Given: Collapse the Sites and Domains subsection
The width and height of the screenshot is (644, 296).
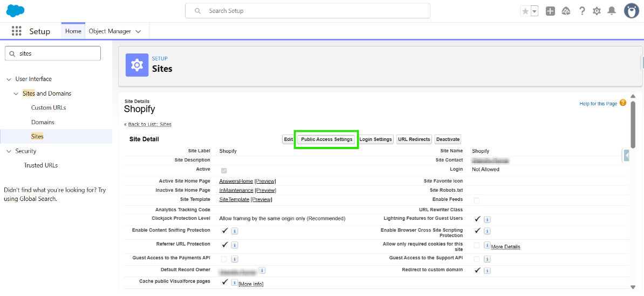Looking at the screenshot, I should pos(16,94).
